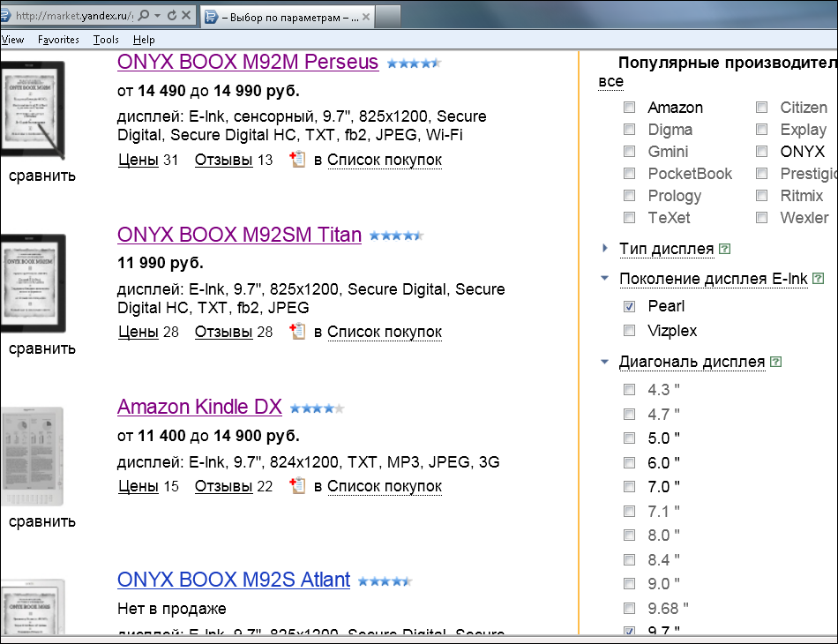838x644 pixels.
Task: Click M92SM Titan product thumbnail
Action: tap(34, 283)
